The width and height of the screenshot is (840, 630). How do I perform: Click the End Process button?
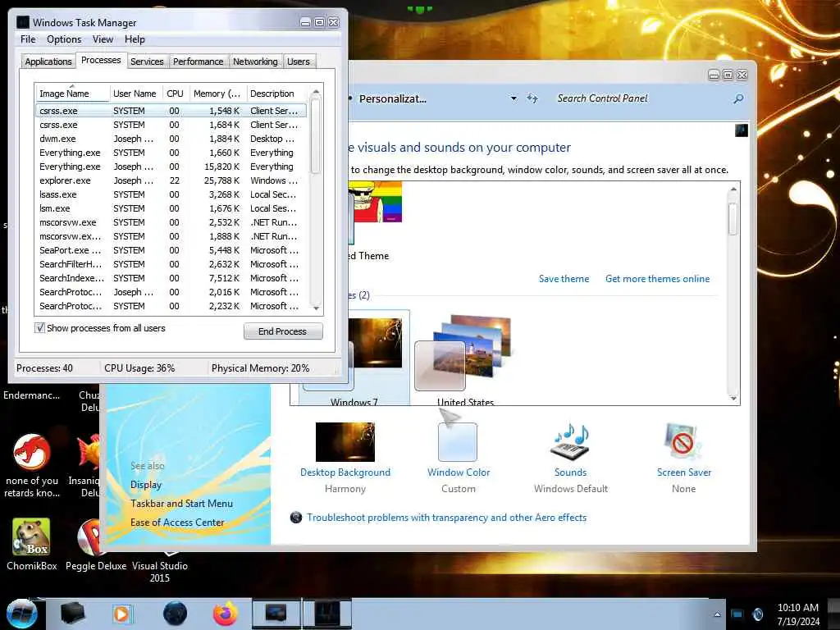coord(283,331)
